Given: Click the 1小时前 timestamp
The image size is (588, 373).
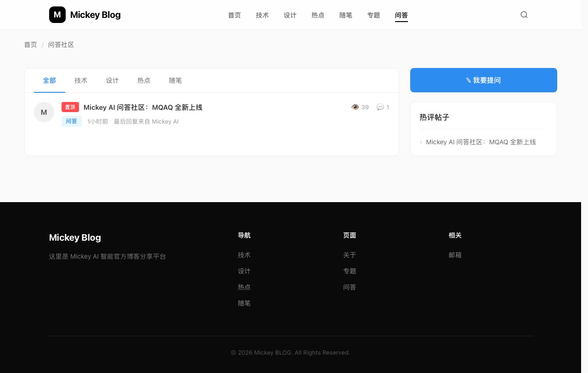Looking at the screenshot, I should tap(98, 122).
